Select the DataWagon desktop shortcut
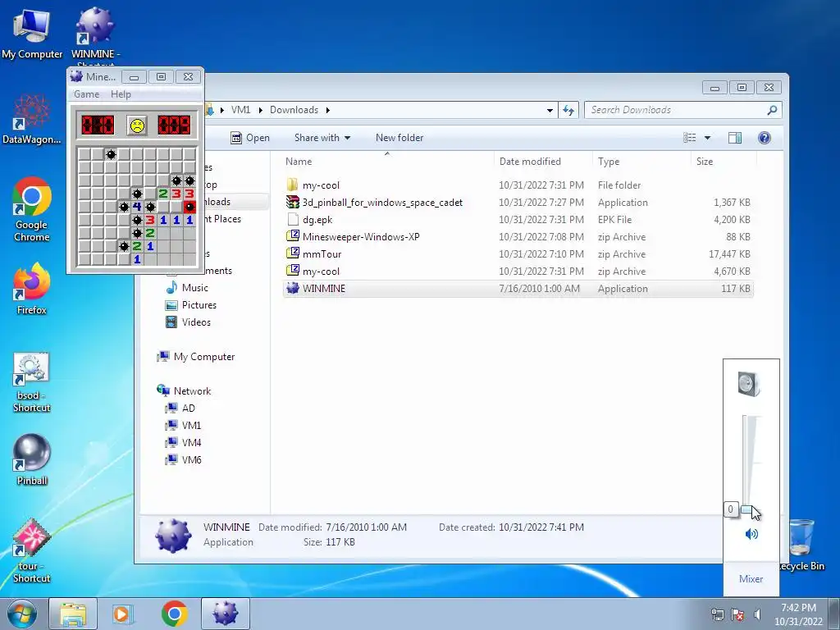This screenshot has width=840, height=630. [32, 119]
